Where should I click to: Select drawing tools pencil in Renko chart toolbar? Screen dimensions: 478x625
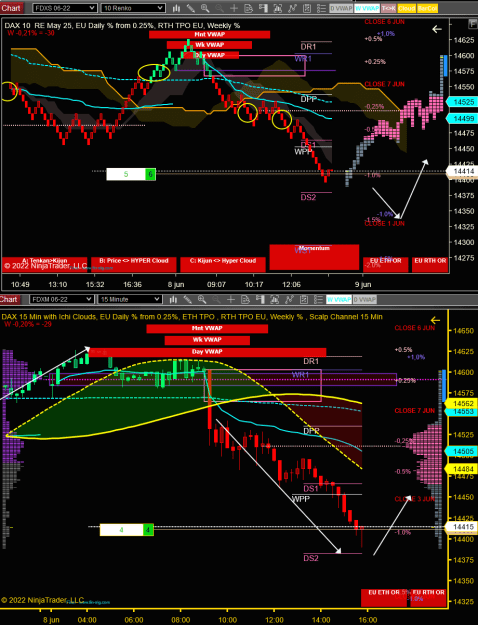tap(191, 8)
